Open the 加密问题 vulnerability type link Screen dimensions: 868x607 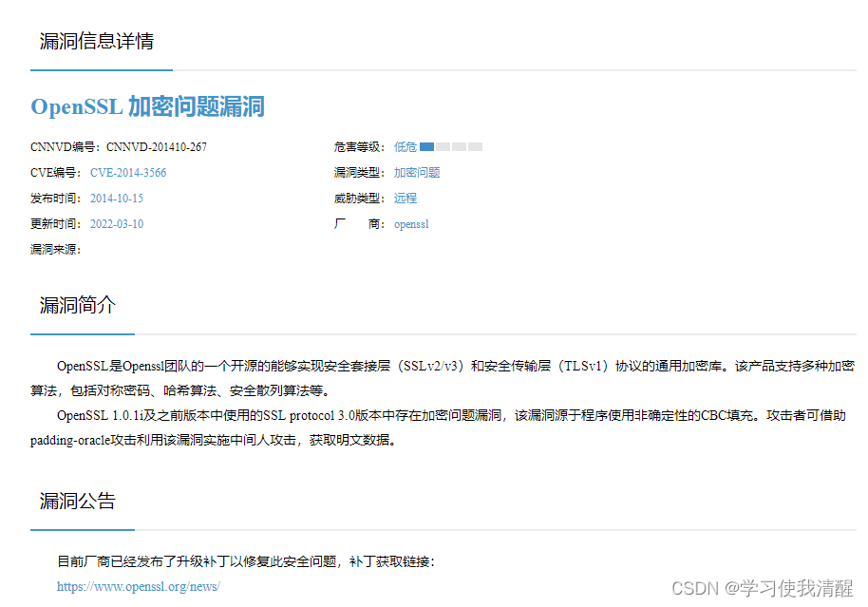point(417,173)
